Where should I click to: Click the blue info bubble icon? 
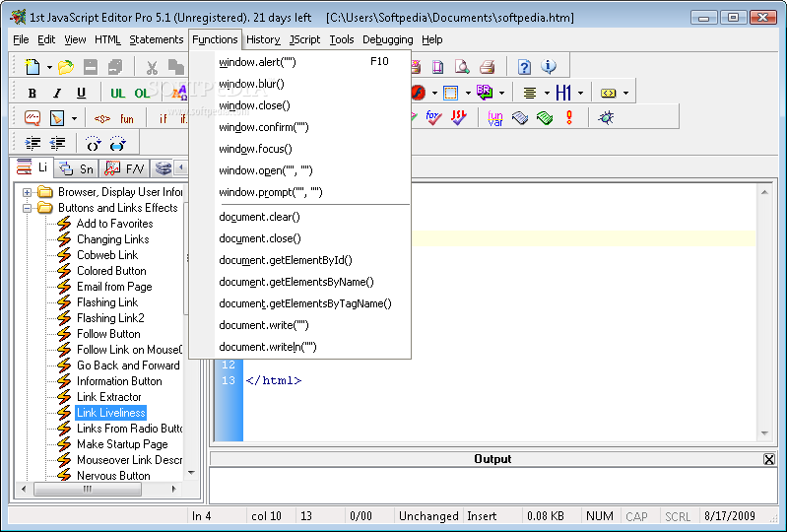tap(549, 66)
